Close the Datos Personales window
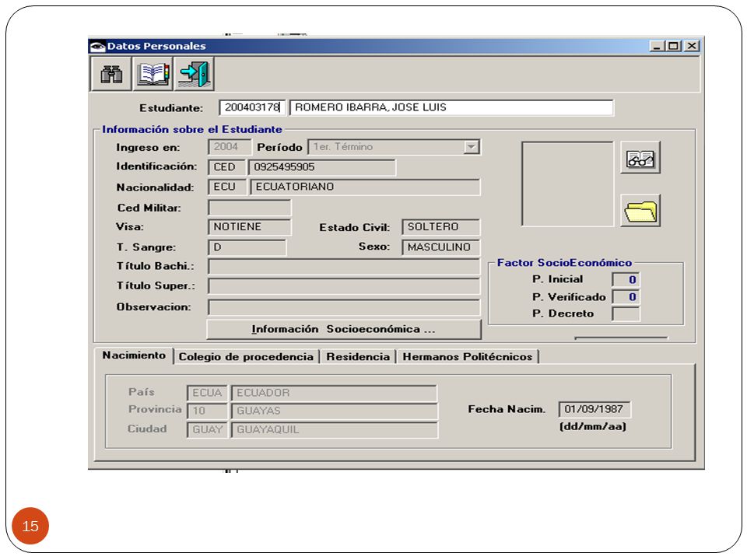The image size is (747, 560). pos(692,46)
